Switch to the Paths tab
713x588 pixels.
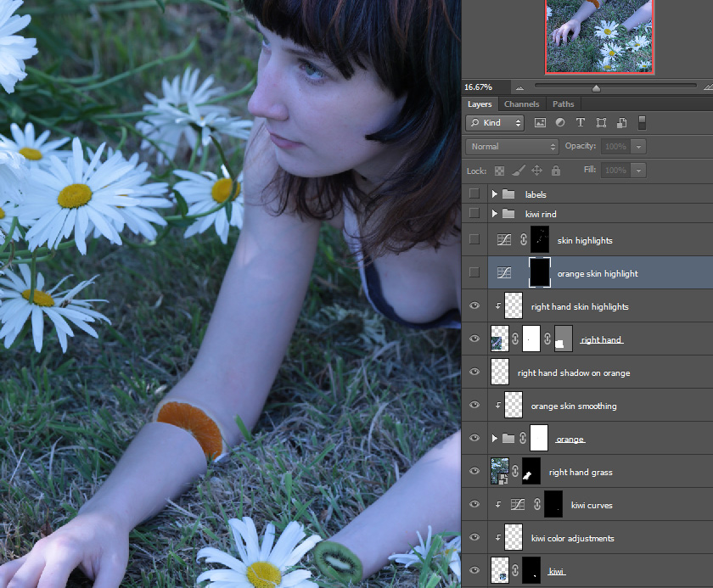(564, 104)
